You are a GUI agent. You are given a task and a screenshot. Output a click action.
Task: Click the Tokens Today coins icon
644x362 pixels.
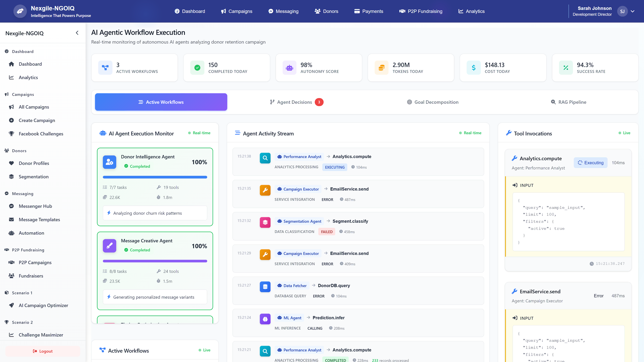click(382, 68)
